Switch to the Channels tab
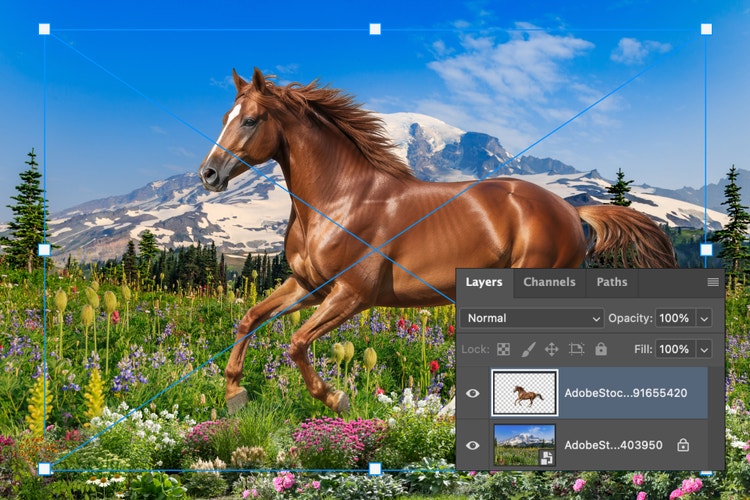 549,282
